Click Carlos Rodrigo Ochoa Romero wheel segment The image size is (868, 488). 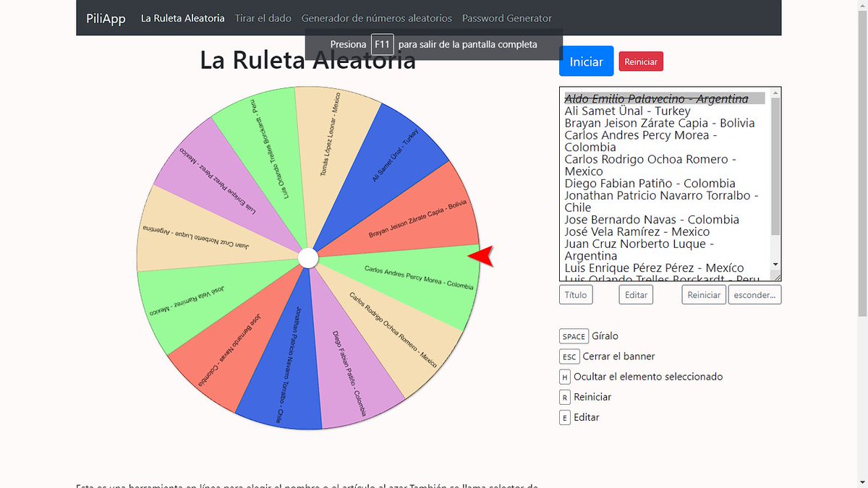[394, 329]
